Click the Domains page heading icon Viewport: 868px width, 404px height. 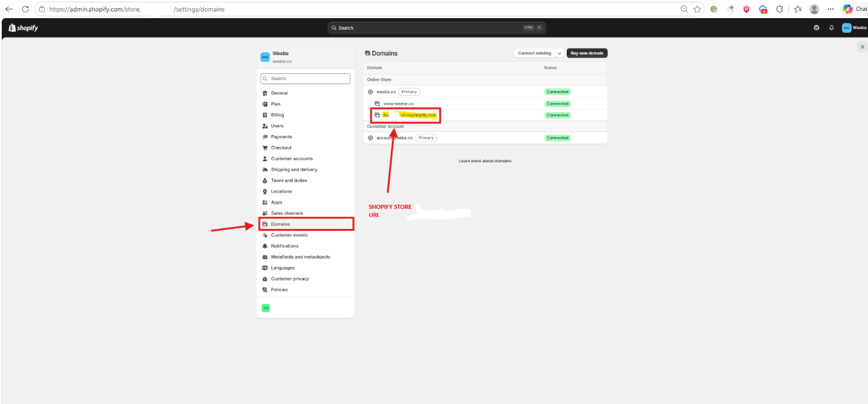[x=367, y=53]
